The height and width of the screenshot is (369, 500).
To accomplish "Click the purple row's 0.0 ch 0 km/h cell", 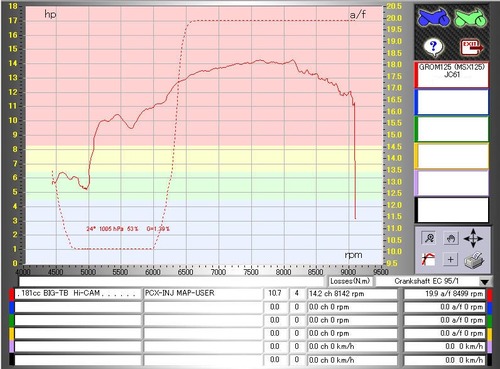I will pos(352,347).
